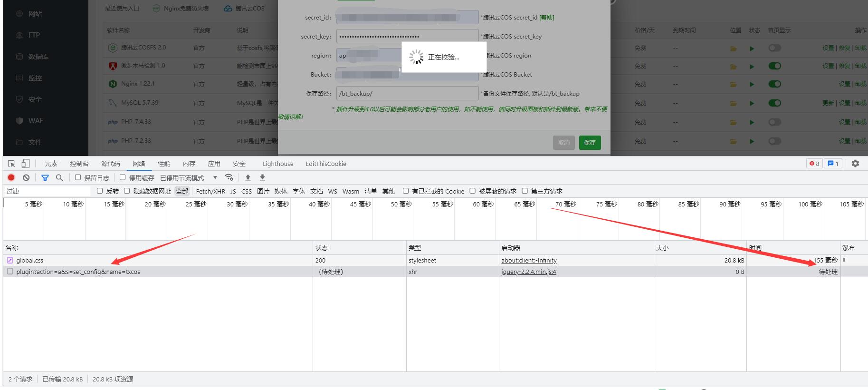868x390 pixels.
Task: Check the 有已拦截的 Cookie checkbox
Action: 406,191
